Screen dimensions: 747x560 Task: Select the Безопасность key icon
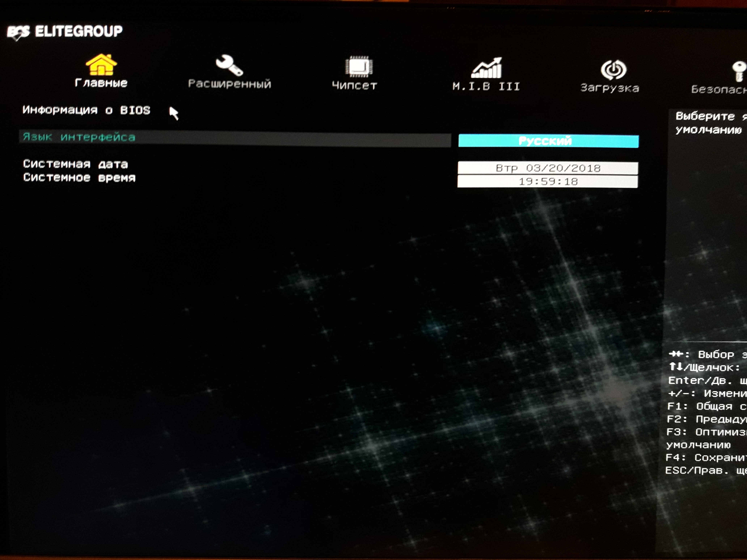click(x=738, y=71)
